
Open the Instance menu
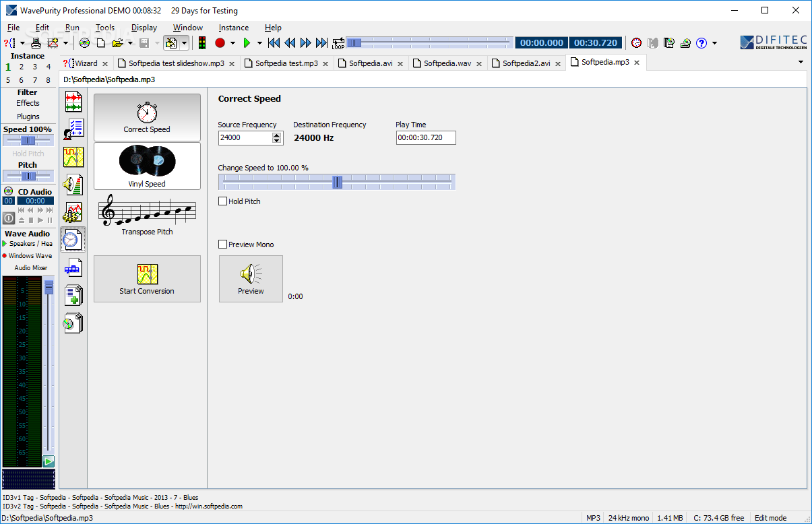click(x=234, y=28)
